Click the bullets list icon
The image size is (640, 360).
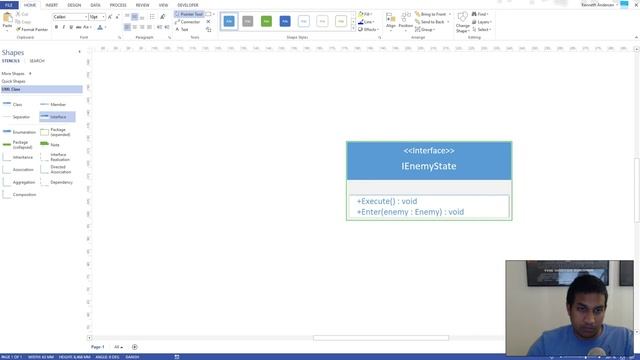(x=152, y=17)
